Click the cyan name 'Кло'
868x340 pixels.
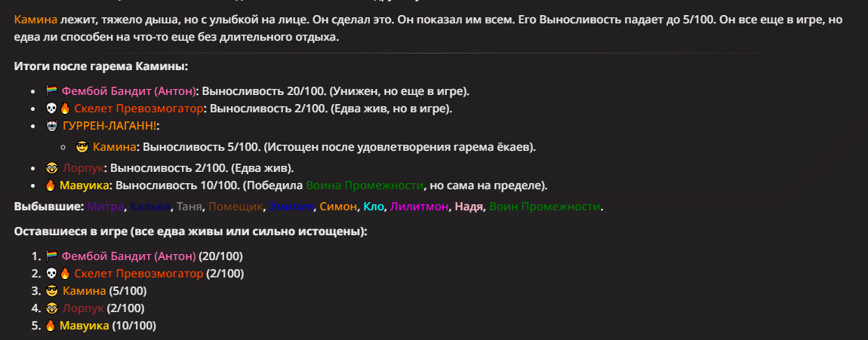(x=374, y=207)
